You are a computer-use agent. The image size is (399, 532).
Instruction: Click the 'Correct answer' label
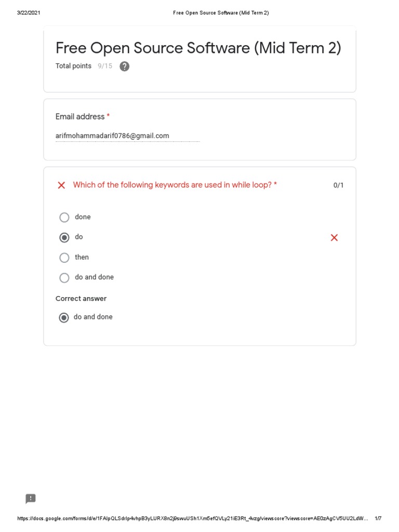click(81, 299)
